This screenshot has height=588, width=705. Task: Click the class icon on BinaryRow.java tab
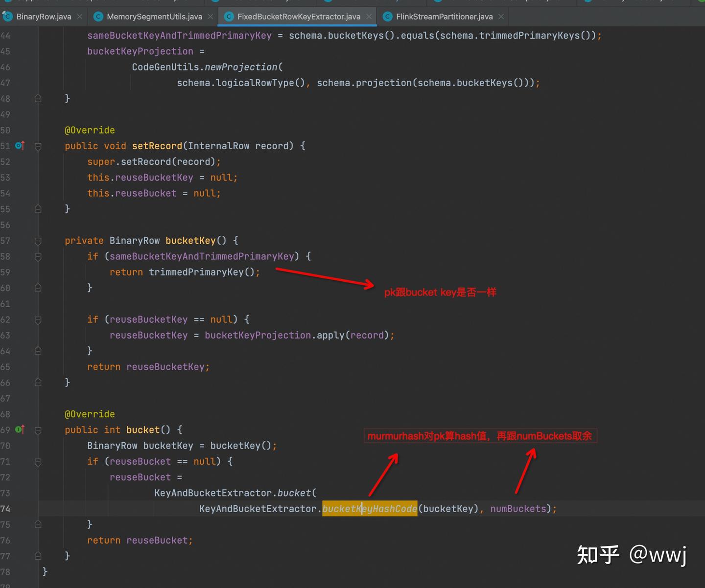point(8,16)
